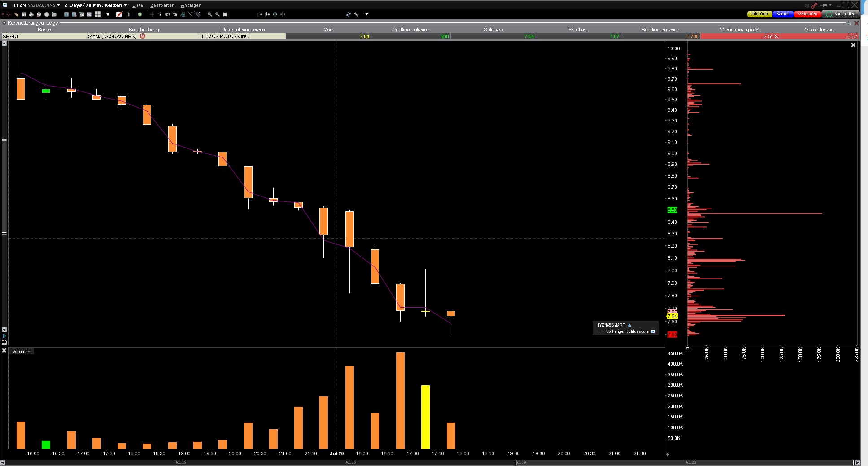Click the blue Kaufen button
Image resolution: width=868 pixels, height=466 pixels.
(x=783, y=14)
